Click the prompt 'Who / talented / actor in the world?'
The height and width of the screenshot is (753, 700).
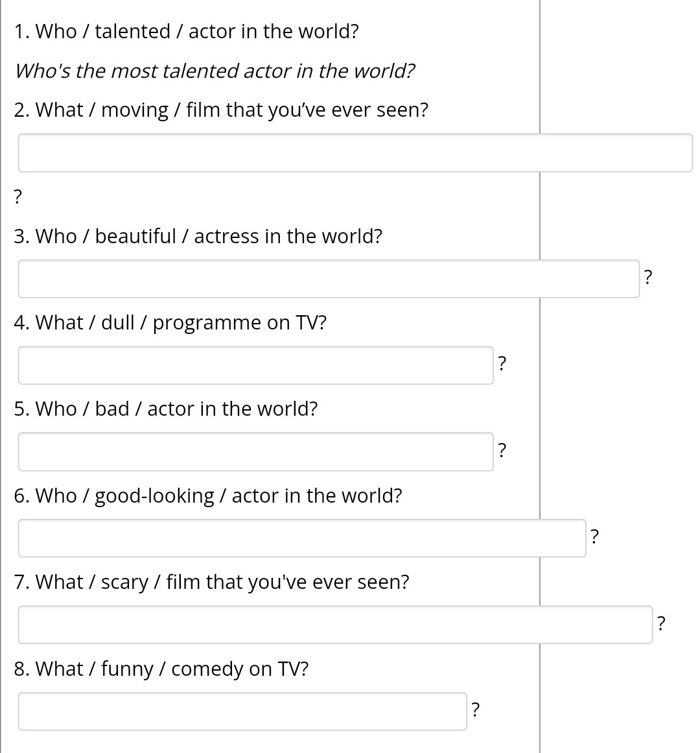tap(186, 31)
